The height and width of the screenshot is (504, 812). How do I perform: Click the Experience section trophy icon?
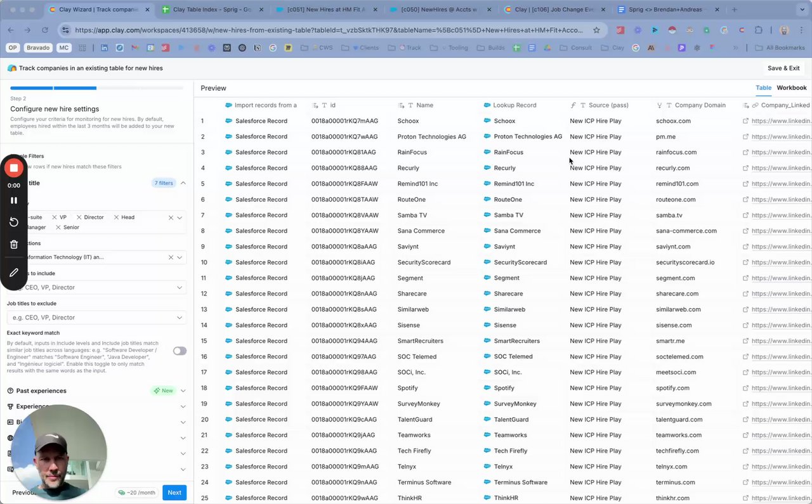click(x=10, y=406)
